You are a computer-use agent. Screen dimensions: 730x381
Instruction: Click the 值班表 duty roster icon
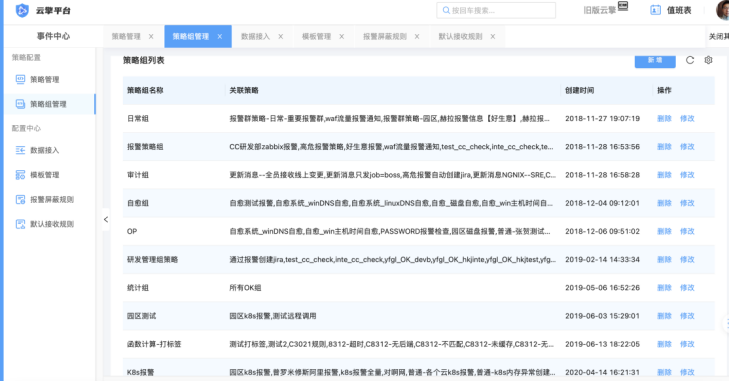pyautogui.click(x=656, y=10)
